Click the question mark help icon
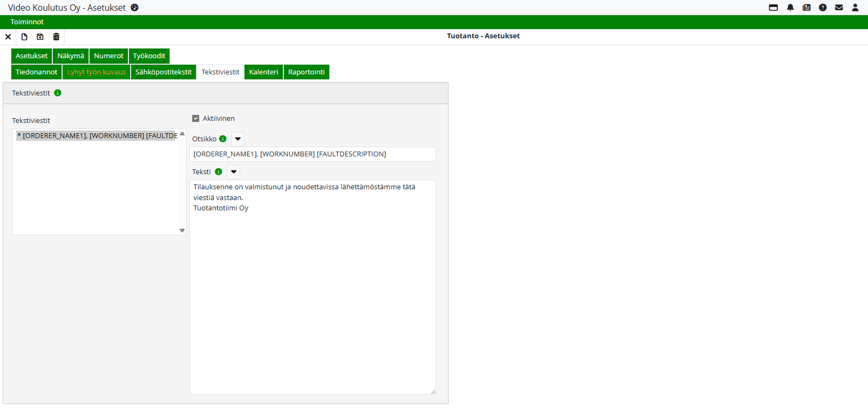This screenshot has height=411, width=868. click(x=823, y=8)
